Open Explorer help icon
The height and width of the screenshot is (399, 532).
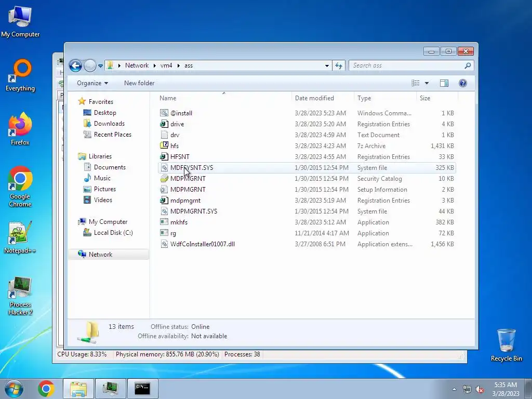[463, 83]
